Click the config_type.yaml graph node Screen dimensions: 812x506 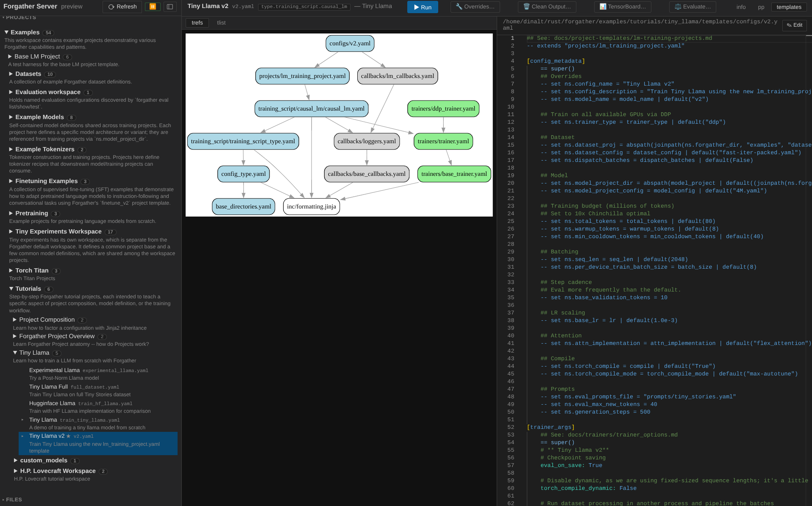click(243, 174)
